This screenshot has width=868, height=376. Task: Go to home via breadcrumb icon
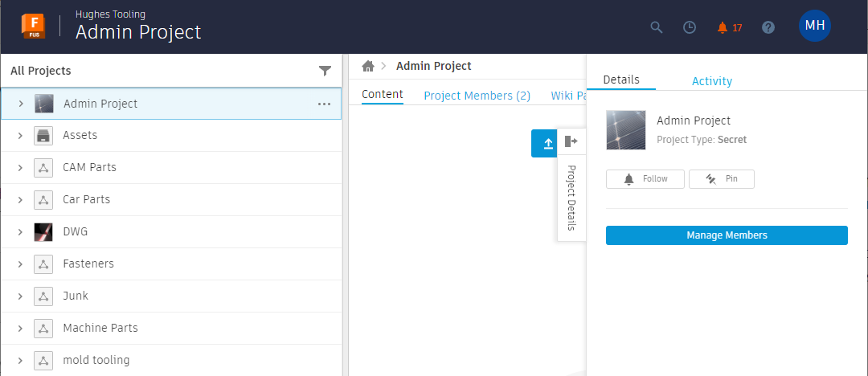point(368,67)
